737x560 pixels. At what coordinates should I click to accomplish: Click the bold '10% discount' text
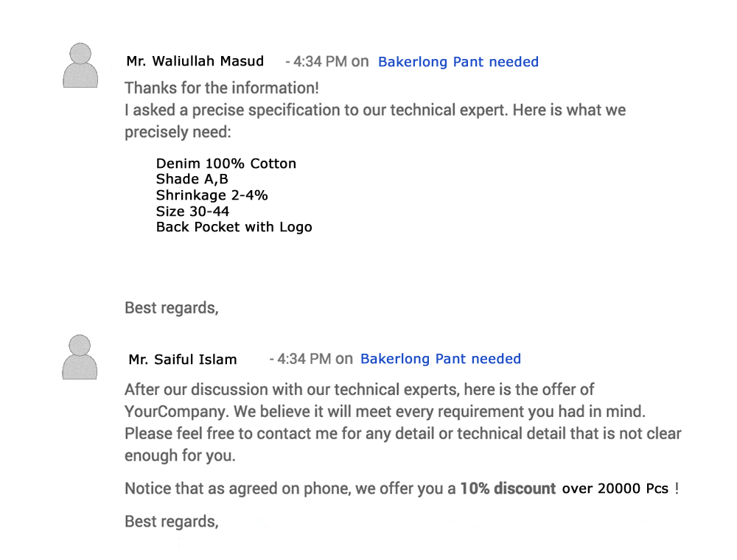[508, 489]
